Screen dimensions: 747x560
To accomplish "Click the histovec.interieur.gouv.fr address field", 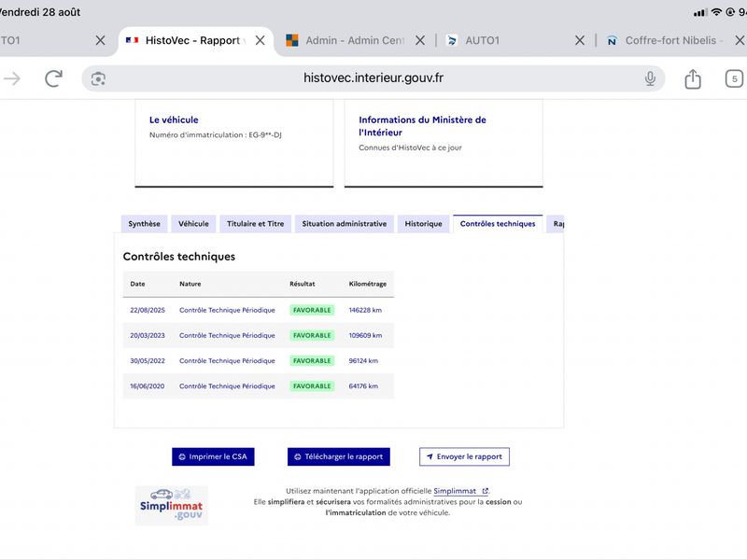I will coord(373,78).
